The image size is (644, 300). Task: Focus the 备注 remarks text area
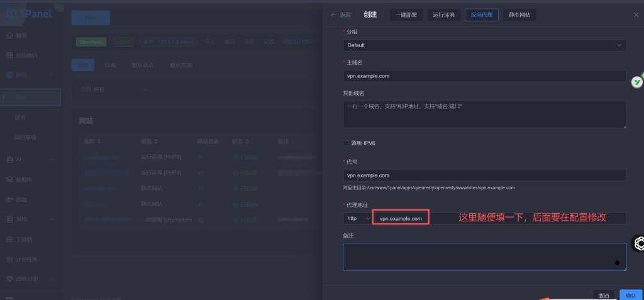pyautogui.click(x=484, y=257)
